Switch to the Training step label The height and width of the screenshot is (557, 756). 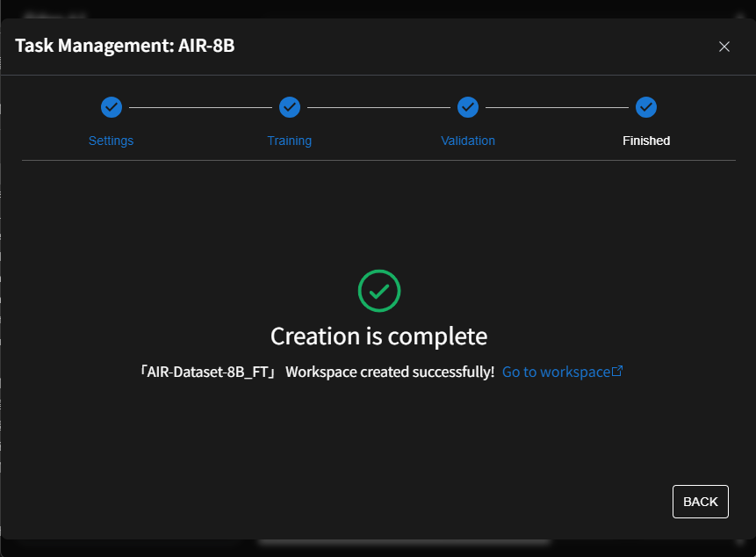pyautogui.click(x=290, y=141)
